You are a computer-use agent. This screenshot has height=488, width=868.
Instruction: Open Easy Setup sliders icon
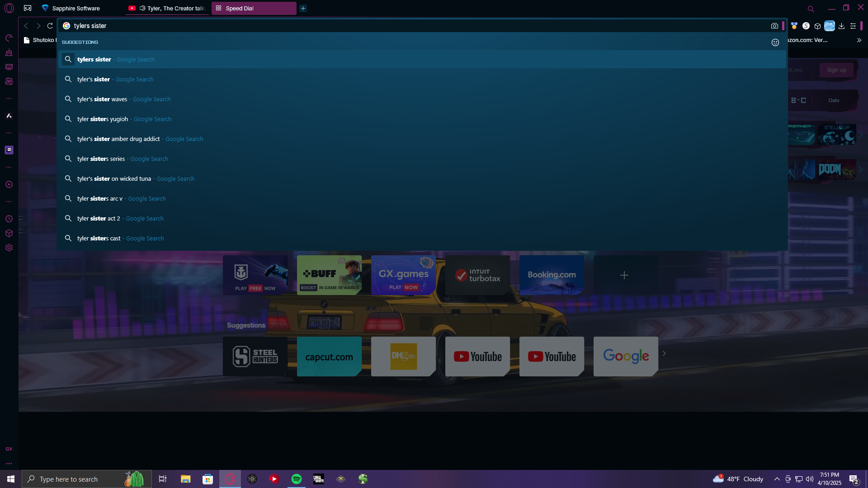(x=853, y=26)
